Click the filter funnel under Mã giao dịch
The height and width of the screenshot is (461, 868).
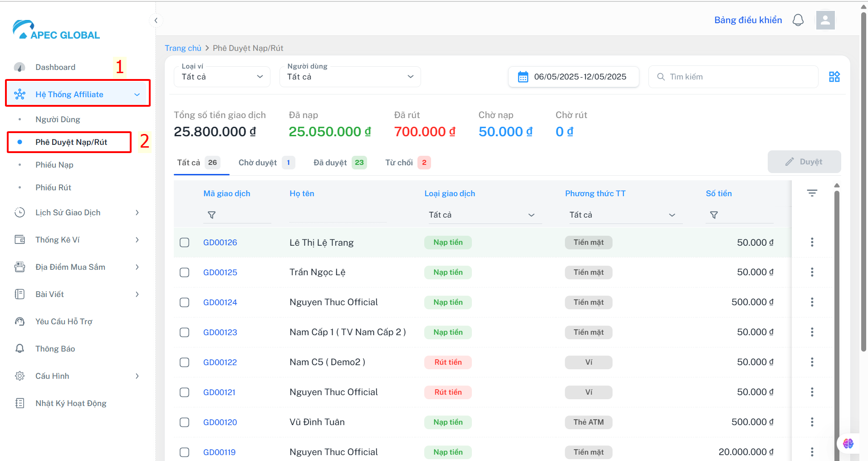coord(211,215)
